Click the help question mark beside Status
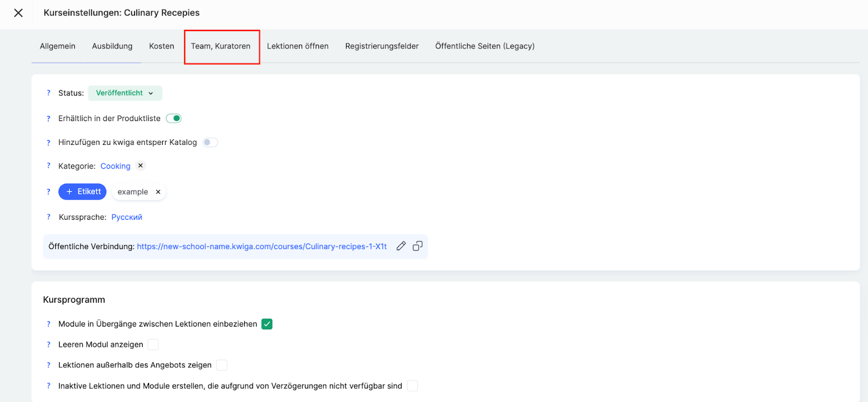 [48, 93]
